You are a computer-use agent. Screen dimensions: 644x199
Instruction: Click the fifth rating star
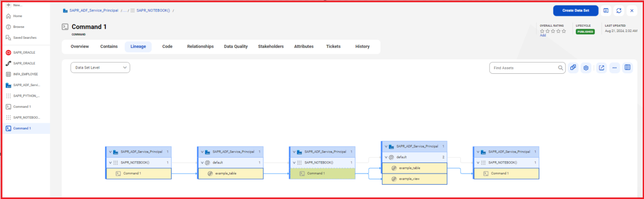[x=564, y=31]
